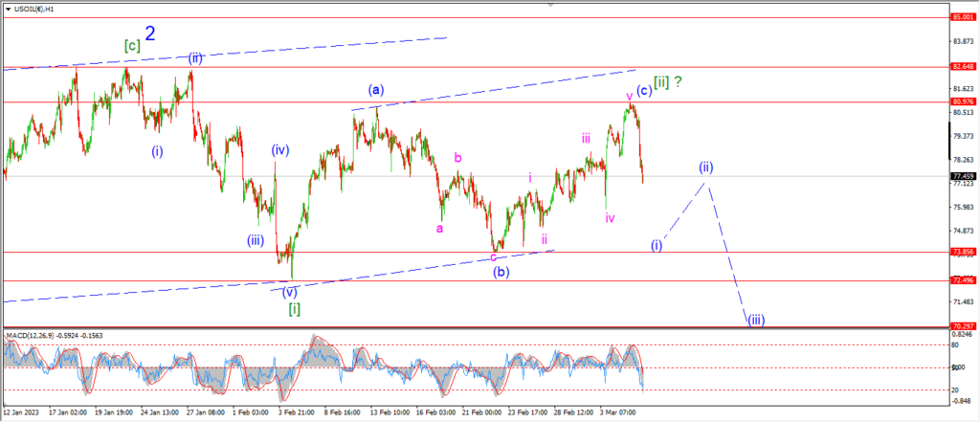
Task: Select the green [c] wave label
Action: (x=132, y=45)
